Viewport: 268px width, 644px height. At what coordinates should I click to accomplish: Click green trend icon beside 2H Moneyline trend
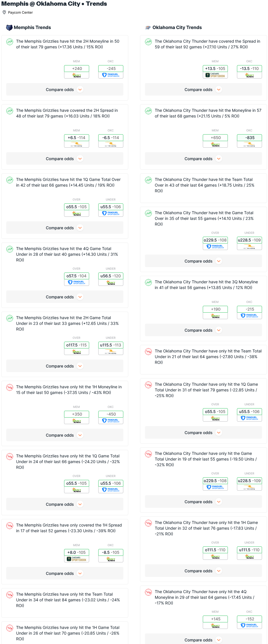pos(10,42)
